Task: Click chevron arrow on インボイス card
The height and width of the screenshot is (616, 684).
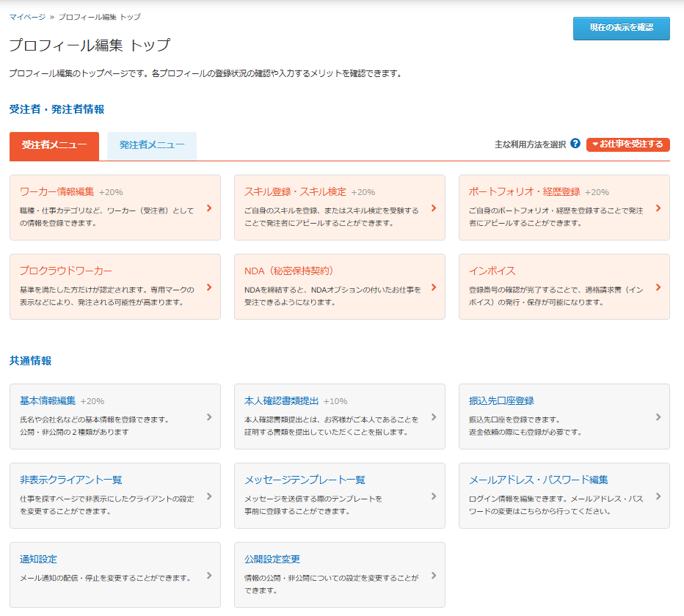Action: [658, 287]
